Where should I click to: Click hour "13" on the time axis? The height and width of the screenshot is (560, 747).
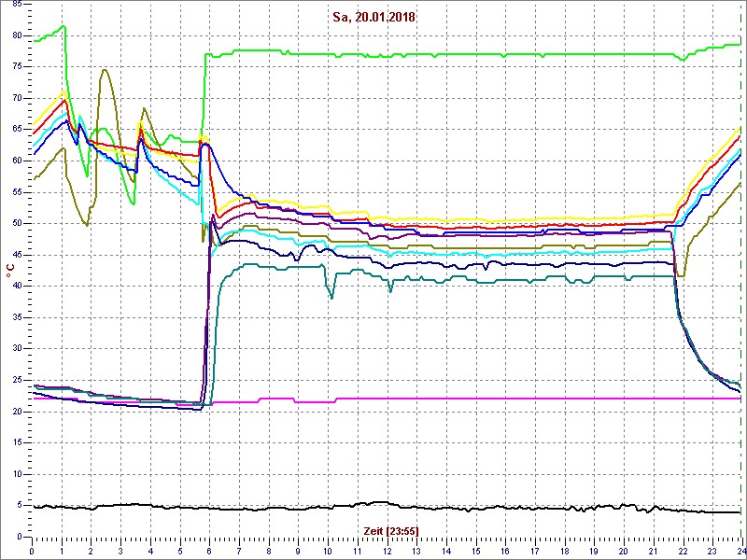[x=416, y=551]
